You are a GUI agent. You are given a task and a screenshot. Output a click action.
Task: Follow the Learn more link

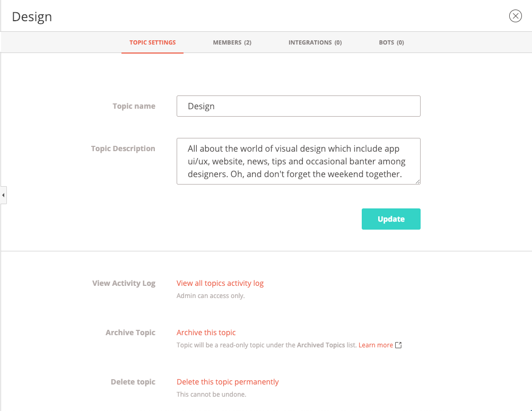coord(376,345)
